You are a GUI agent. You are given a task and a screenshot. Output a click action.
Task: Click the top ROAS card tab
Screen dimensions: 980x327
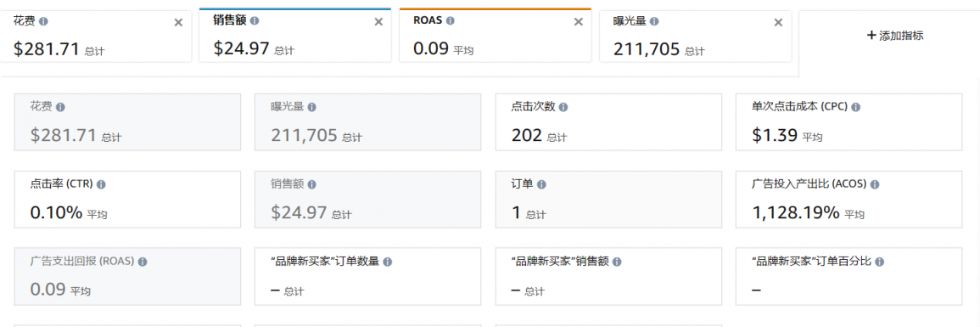point(495,36)
